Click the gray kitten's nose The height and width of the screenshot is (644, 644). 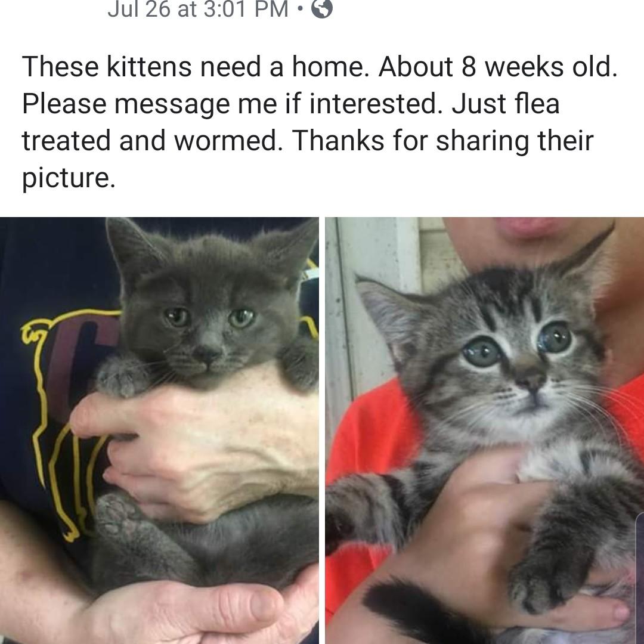pos(208,352)
